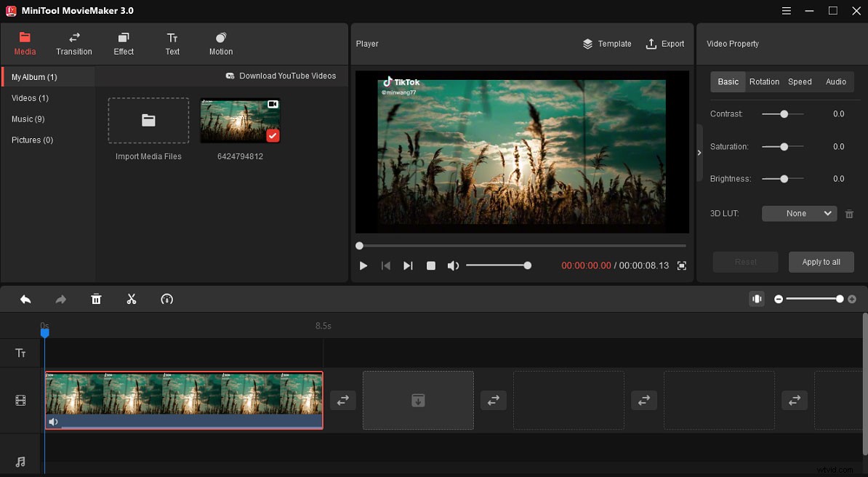This screenshot has width=868, height=477.
Task: Collapse the Video Property panel chevron
Action: [x=699, y=153]
